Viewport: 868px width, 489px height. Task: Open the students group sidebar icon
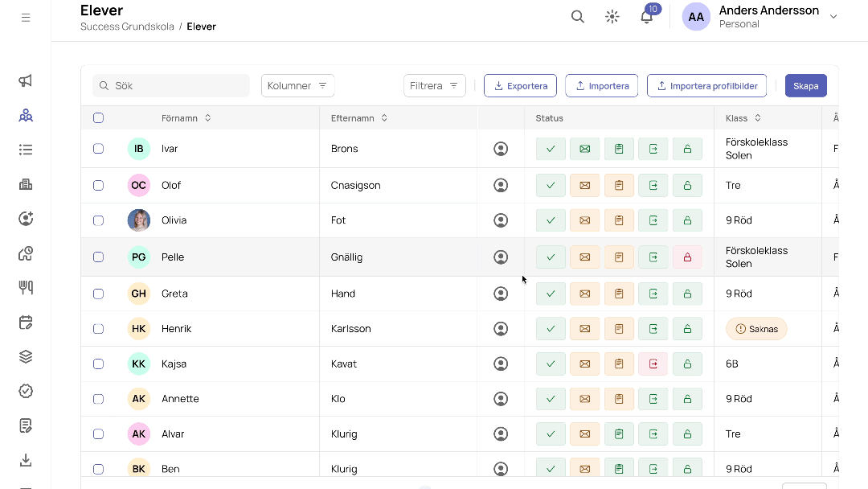pos(26,115)
